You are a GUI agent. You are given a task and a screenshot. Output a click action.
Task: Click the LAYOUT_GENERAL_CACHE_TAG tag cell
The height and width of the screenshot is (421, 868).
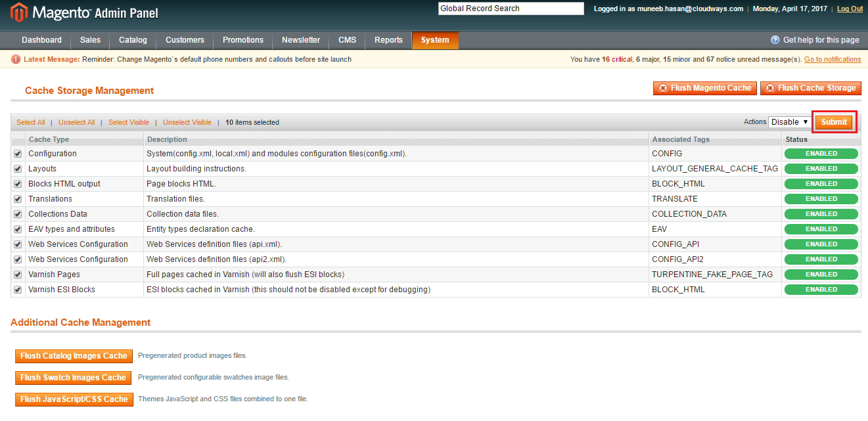715,169
